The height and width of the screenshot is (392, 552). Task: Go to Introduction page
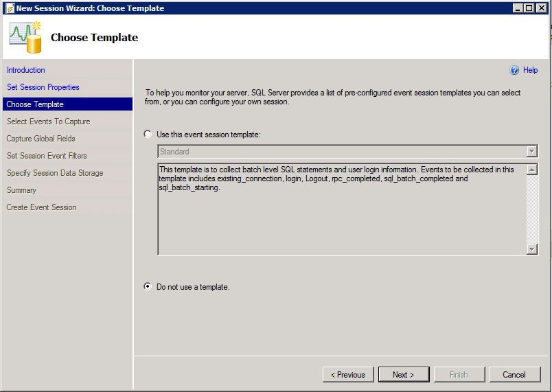pyautogui.click(x=25, y=70)
